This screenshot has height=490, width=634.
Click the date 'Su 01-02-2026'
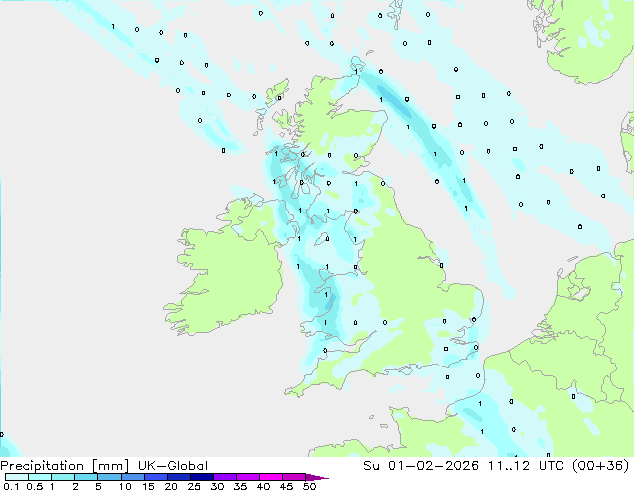(x=421, y=466)
